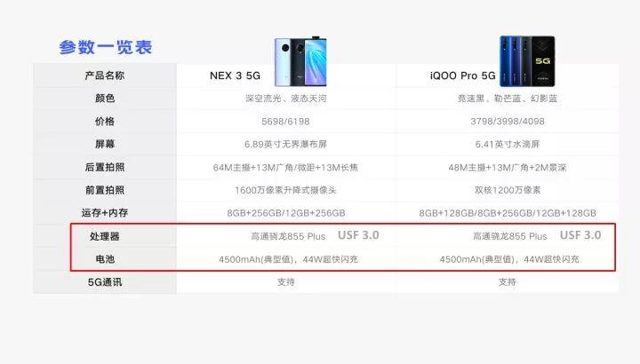Click the 后置拍照 row label
This screenshot has height=364, width=640.
coord(105,167)
